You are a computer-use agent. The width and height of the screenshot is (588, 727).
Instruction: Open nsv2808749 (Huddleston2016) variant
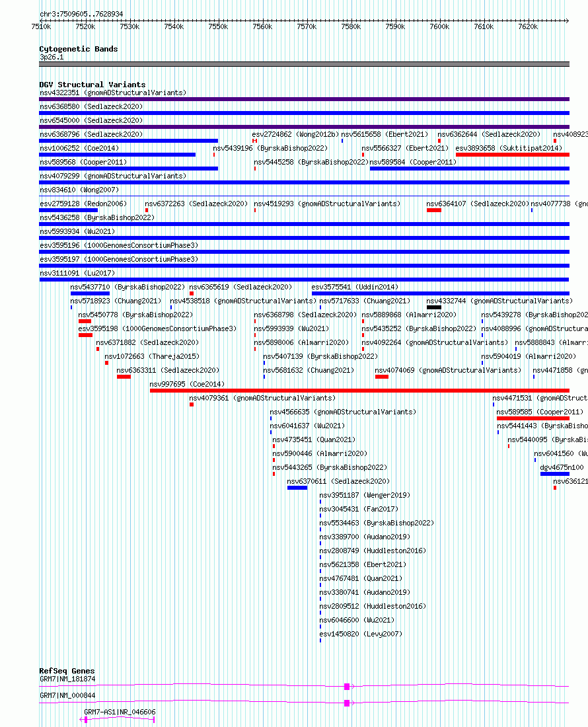(373, 552)
